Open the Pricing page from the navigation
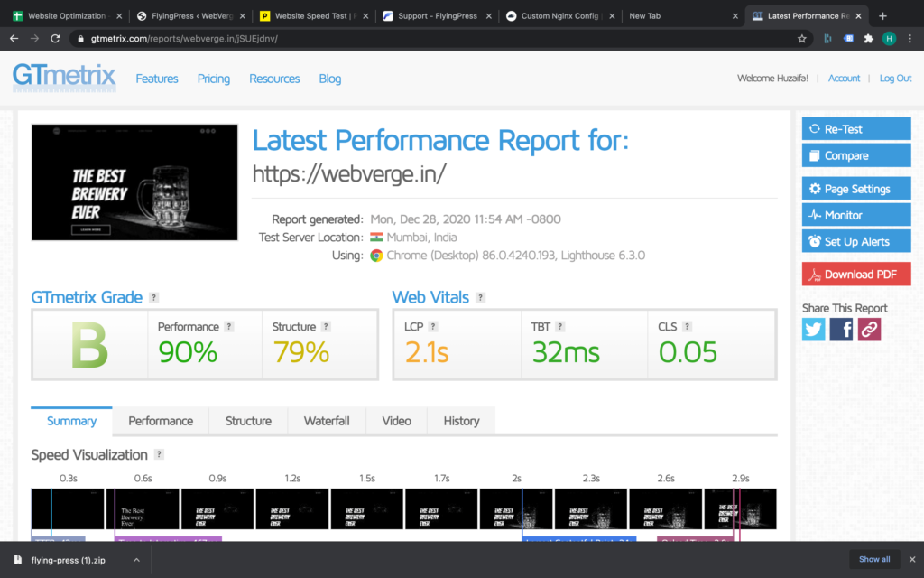 213,79
